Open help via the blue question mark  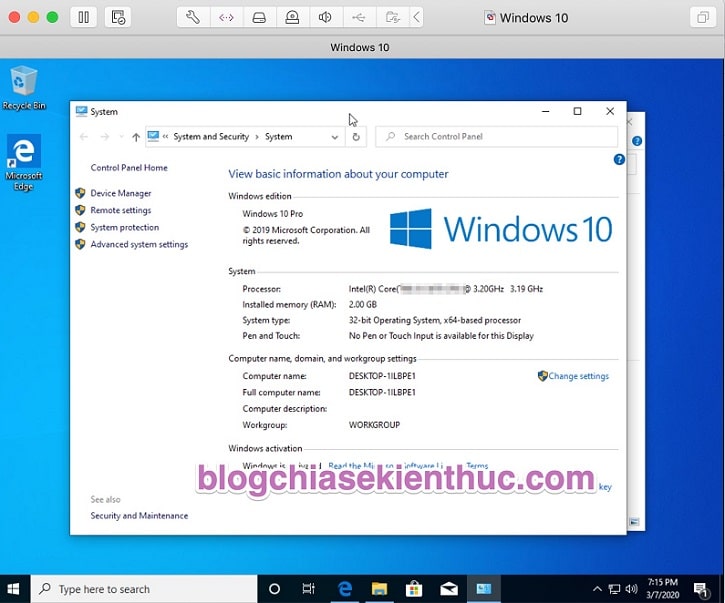619,160
